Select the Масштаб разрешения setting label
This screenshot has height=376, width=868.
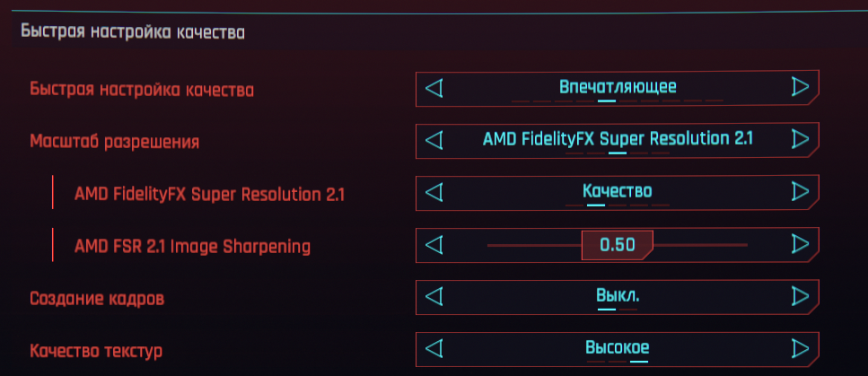pos(114,142)
